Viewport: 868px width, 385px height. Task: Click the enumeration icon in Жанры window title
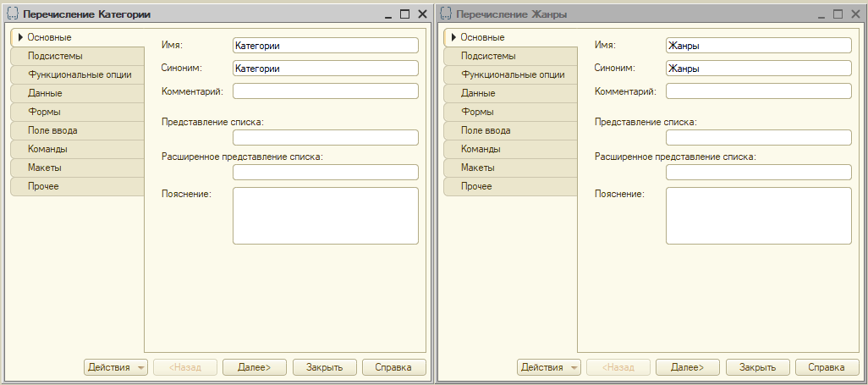(446, 14)
